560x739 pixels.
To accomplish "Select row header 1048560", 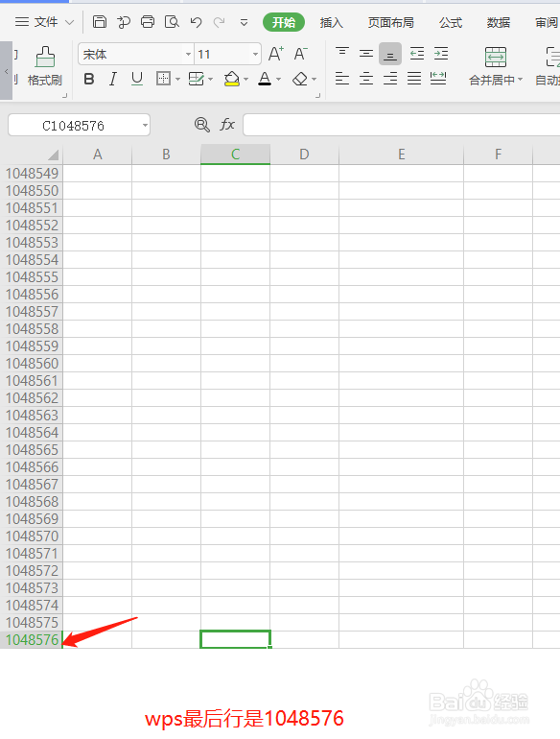I will pyautogui.click(x=32, y=364).
